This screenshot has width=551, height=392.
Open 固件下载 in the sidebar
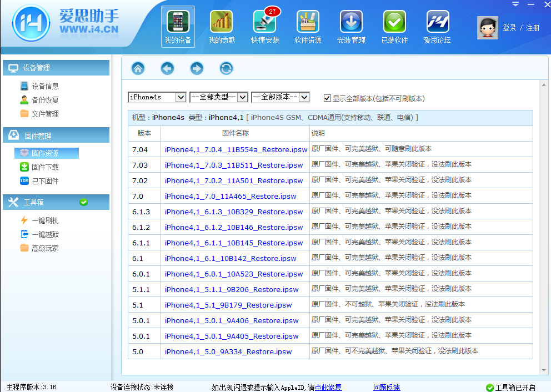(39, 167)
